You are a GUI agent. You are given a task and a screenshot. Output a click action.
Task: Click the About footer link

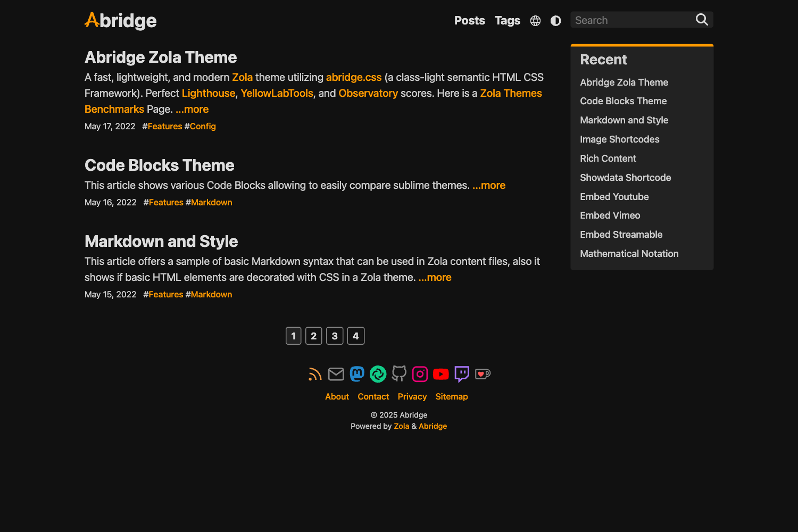coord(337,396)
